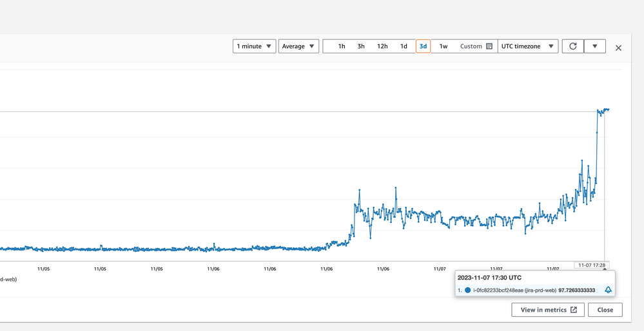
Task: Click the View in metrics button
Action: [x=549, y=310]
